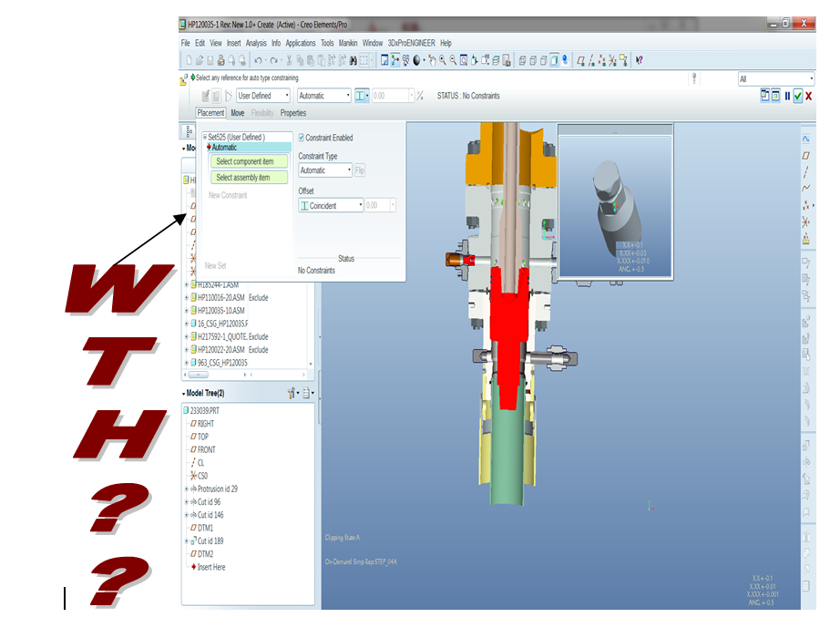Open the Properties tab

coord(293,113)
